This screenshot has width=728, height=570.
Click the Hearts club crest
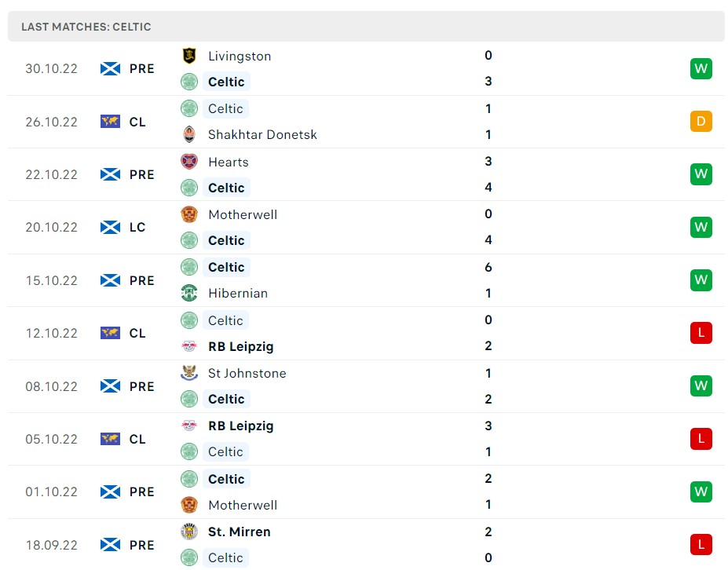coord(189,162)
